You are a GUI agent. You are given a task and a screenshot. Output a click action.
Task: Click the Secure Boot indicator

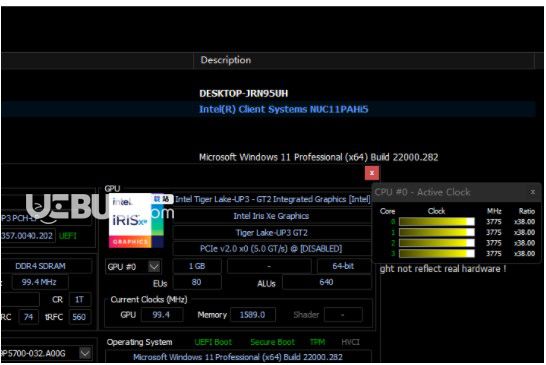pyautogui.click(x=272, y=342)
